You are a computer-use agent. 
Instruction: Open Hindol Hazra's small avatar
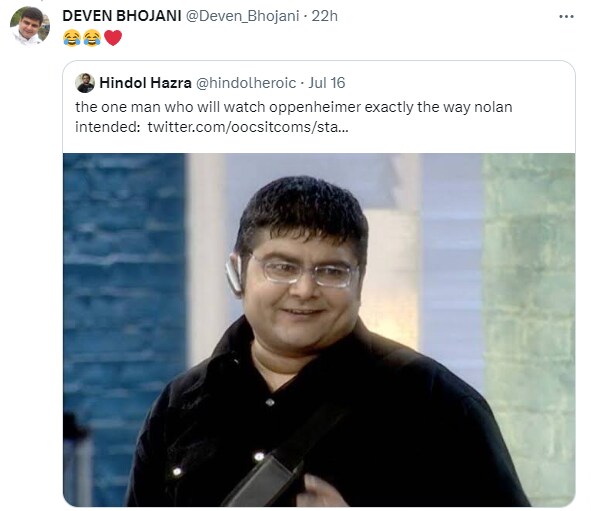tap(85, 83)
